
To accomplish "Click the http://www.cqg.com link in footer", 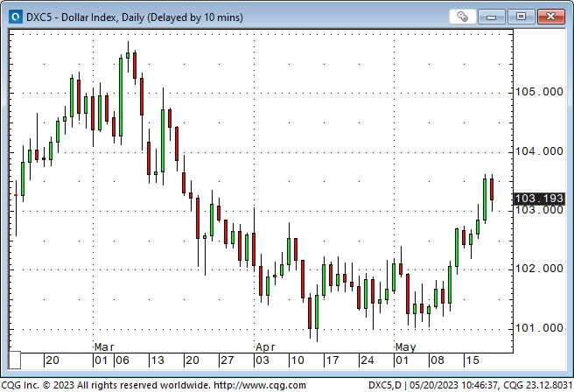I will pos(260,385).
